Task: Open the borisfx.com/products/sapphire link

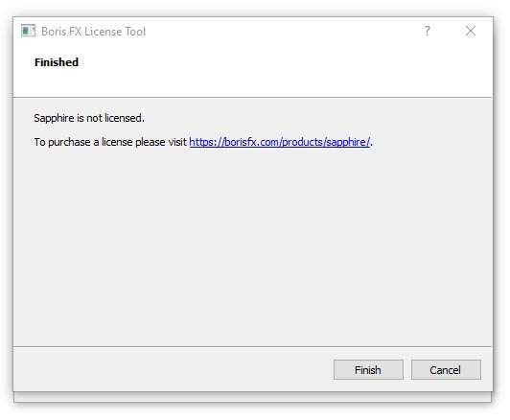Action: pyautogui.click(x=279, y=142)
